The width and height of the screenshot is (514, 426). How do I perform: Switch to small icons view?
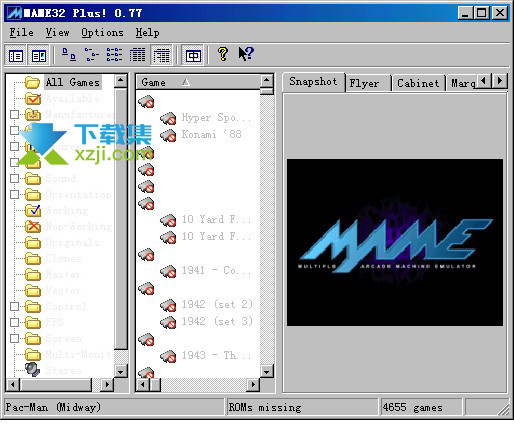click(91, 54)
